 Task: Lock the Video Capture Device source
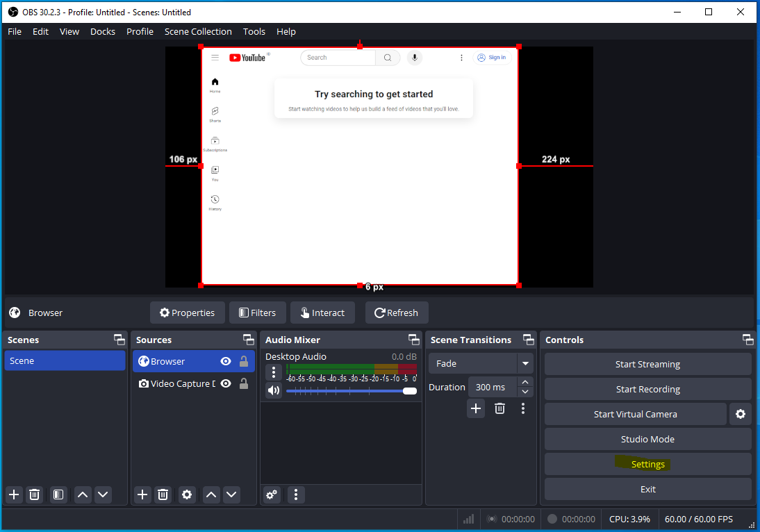coord(244,384)
